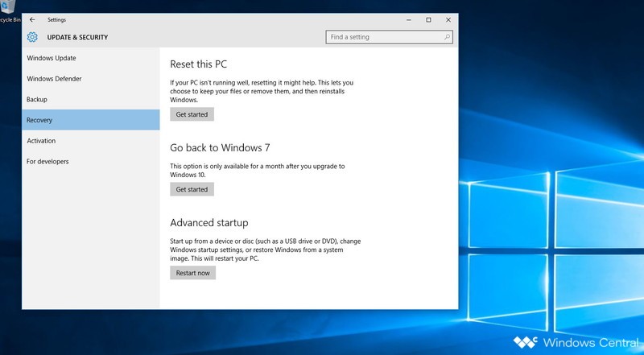Minimize the Settings window
This screenshot has height=355, width=644.
point(409,19)
